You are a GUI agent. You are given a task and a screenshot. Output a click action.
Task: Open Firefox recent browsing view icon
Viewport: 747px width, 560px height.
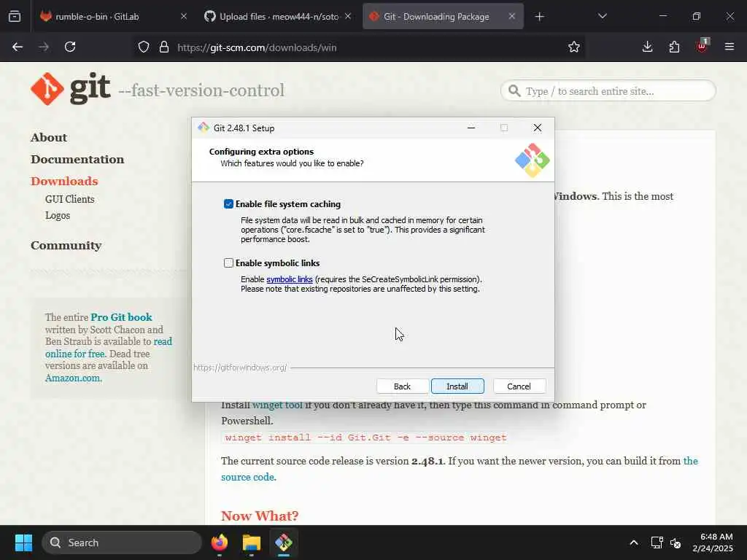(x=15, y=17)
